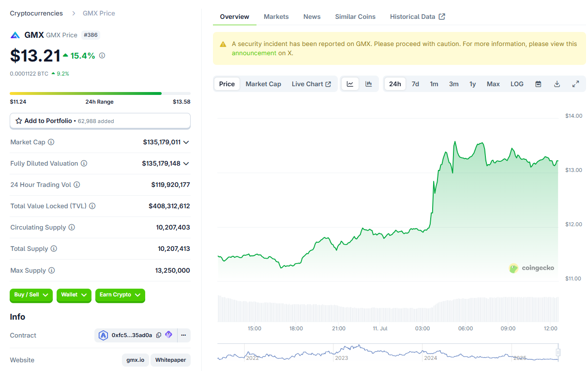Show Total Value Locked info icon
Image resolution: width=588 pixels, height=371 pixels.
92,206
